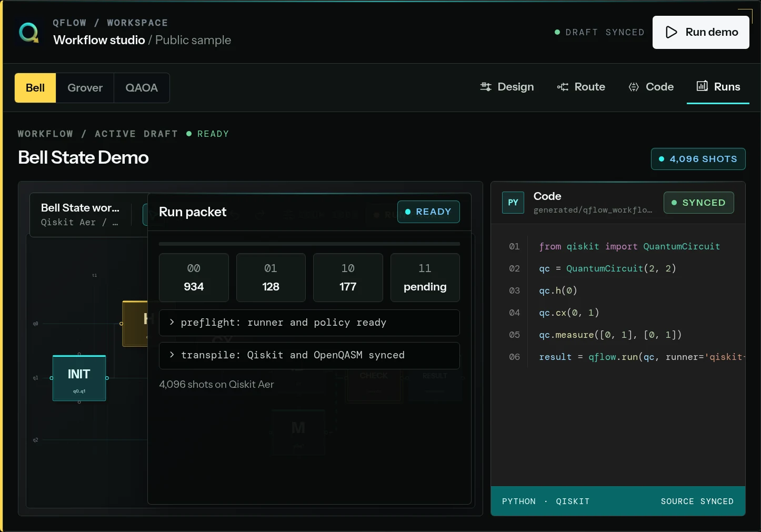Select the Bell workflow tab
The image size is (761, 532).
point(35,88)
